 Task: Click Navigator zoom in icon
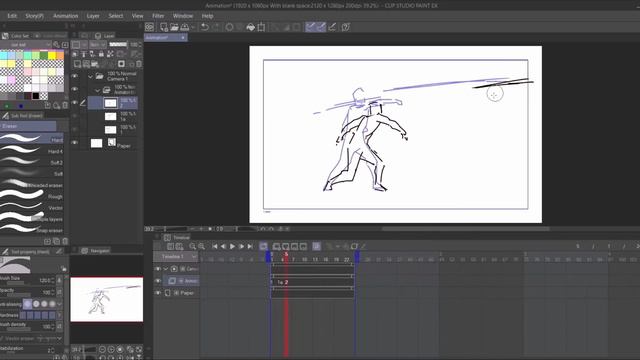pyautogui.click(x=111, y=349)
